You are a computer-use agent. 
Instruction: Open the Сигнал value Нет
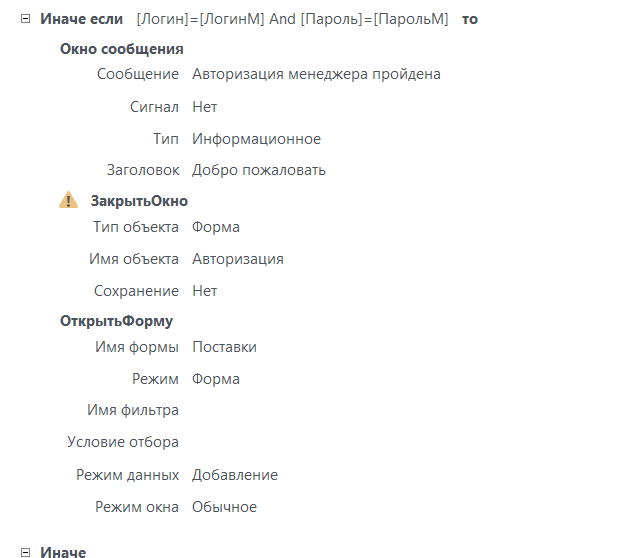point(205,107)
